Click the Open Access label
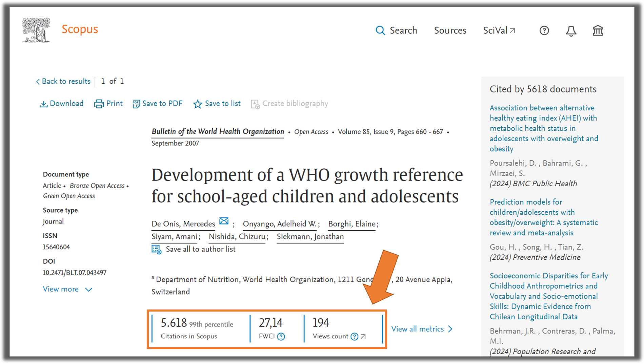Image resolution: width=644 pixels, height=364 pixels. pos(311,132)
